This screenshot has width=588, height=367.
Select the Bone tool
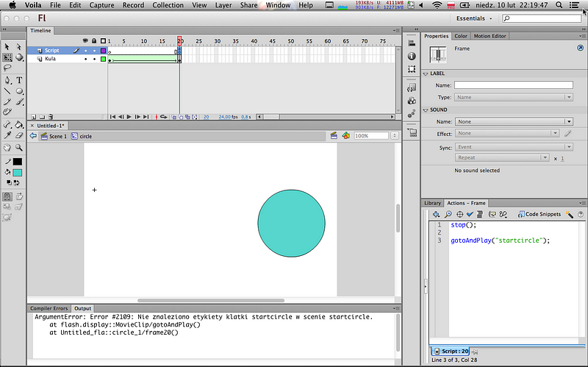[7, 124]
